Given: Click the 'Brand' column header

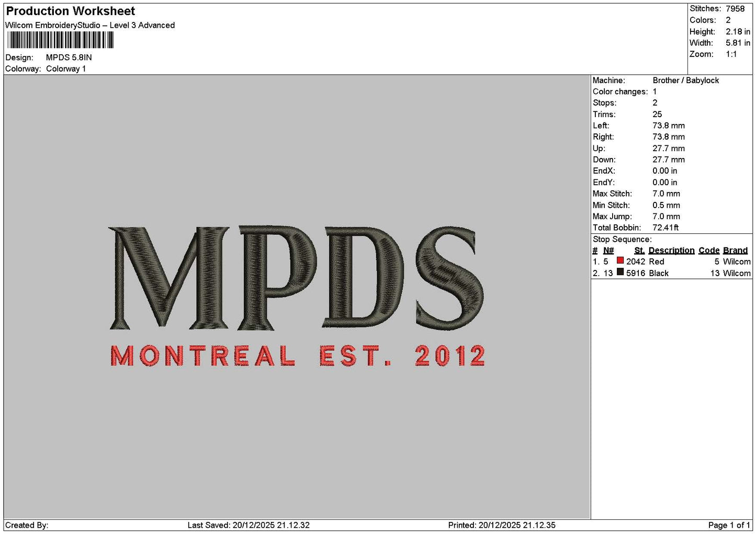Looking at the screenshot, I should point(735,251).
